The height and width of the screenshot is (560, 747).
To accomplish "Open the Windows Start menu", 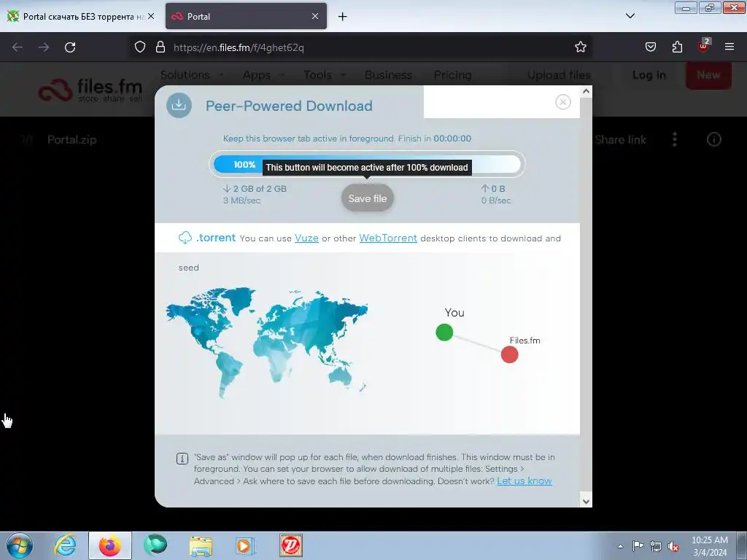I will coord(20,545).
